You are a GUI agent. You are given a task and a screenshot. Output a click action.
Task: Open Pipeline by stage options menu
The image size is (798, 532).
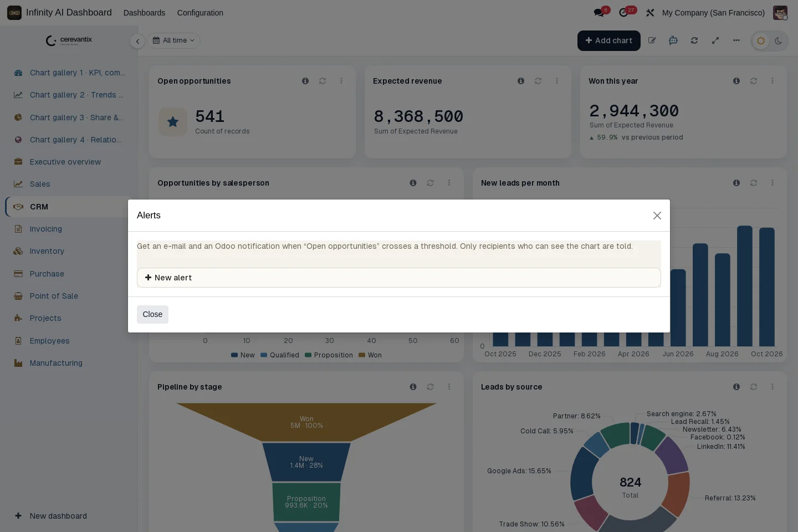coord(449,387)
